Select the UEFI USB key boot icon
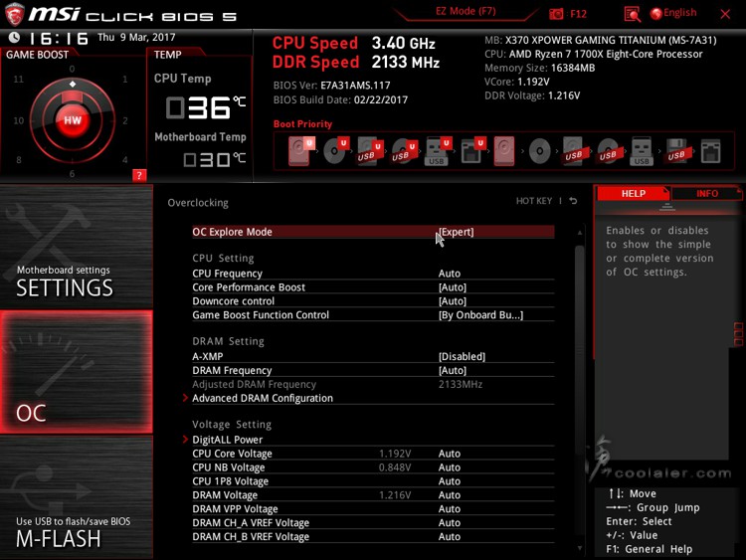The height and width of the screenshot is (560, 746). 438,151
